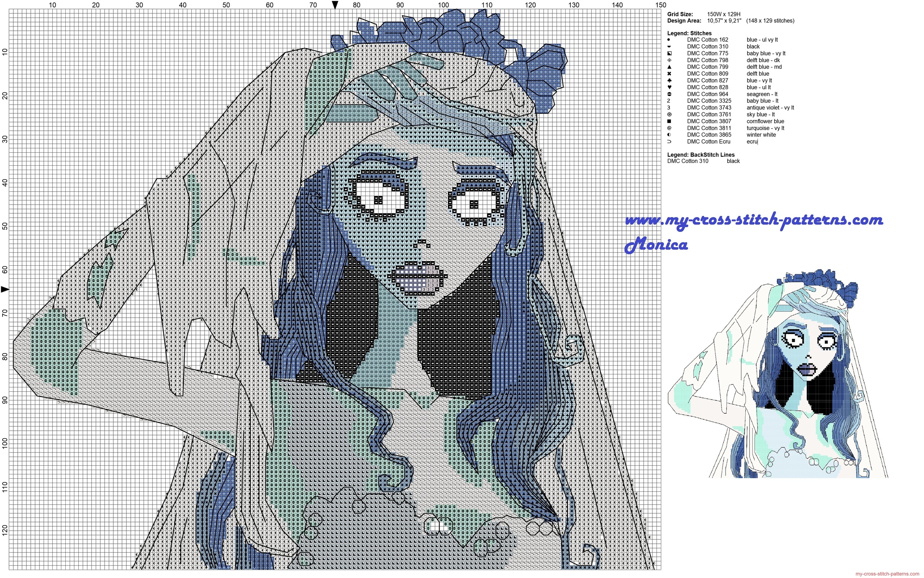924x578 pixels.
Task: Click the X symbol for DMC 809
Action: 669,74
